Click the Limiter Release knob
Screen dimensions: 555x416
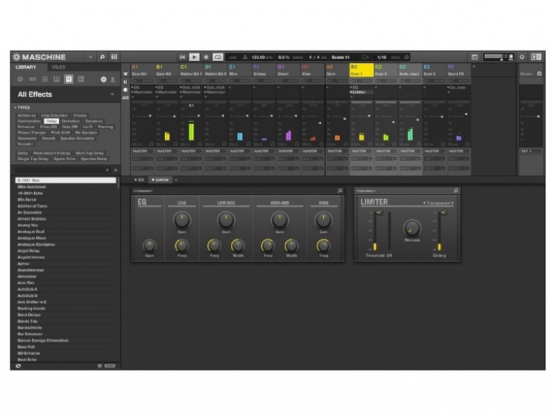[412, 228]
